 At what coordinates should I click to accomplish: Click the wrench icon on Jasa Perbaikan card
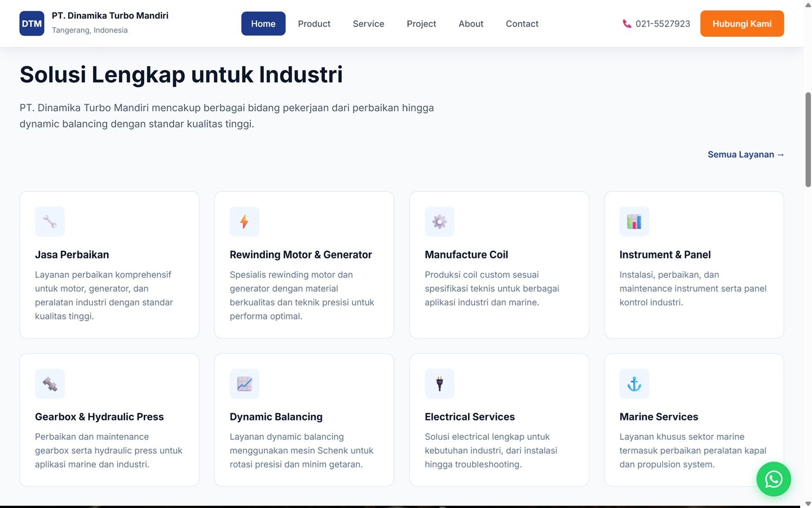click(50, 221)
